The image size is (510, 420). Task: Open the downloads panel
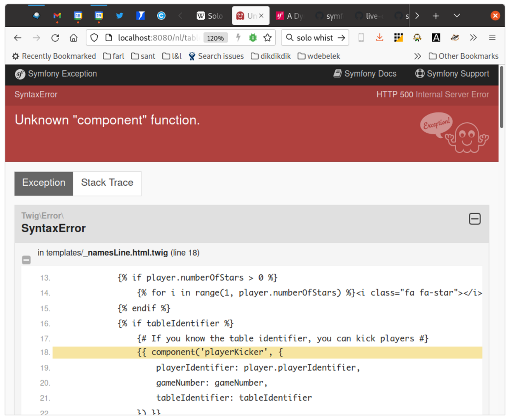coord(380,38)
